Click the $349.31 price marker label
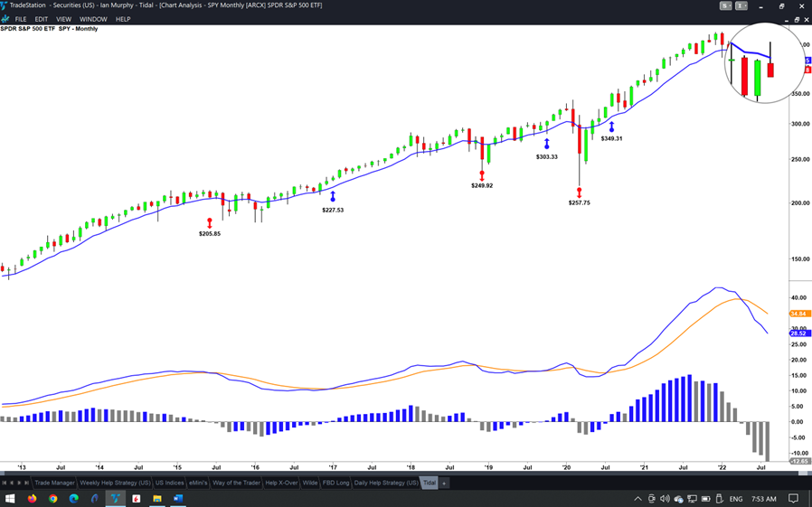The image size is (812, 507). [x=611, y=138]
